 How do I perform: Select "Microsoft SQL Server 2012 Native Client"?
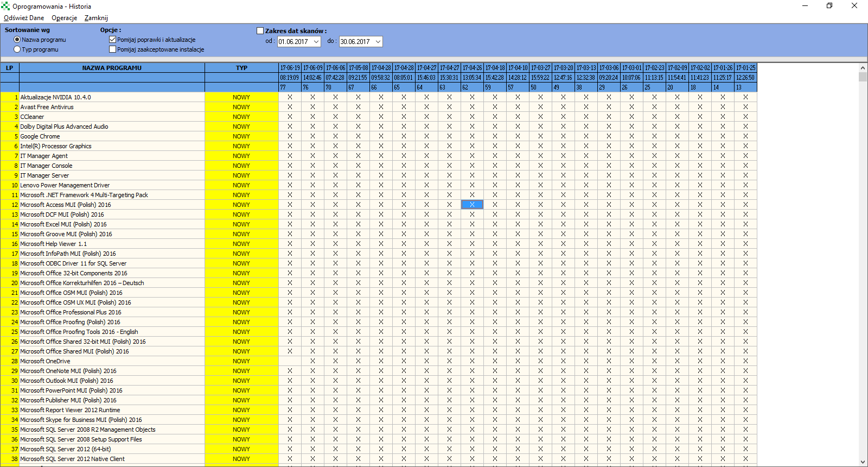(72, 459)
